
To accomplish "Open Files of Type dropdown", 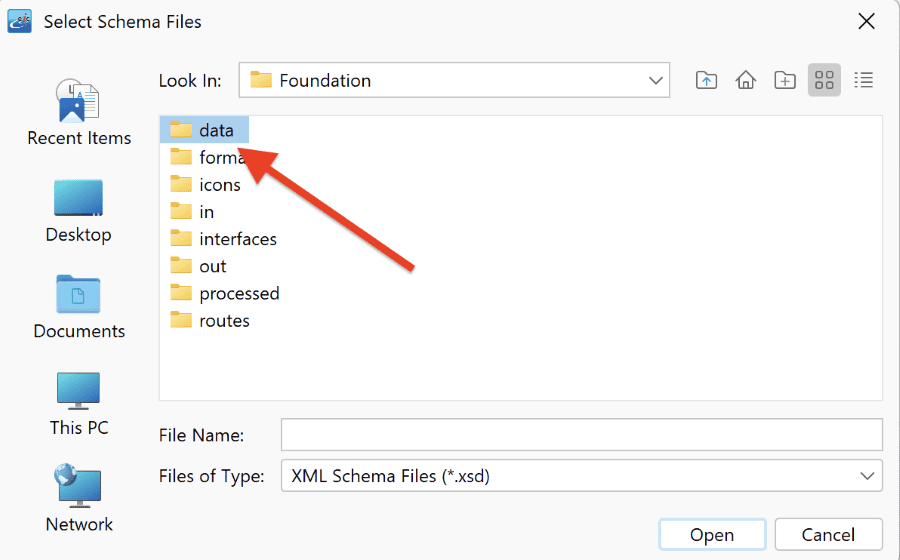I will click(581, 476).
